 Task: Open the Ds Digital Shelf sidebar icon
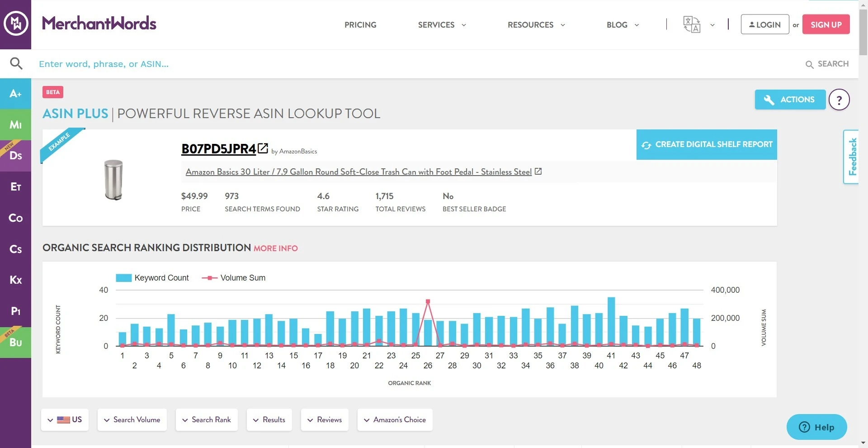click(x=15, y=156)
